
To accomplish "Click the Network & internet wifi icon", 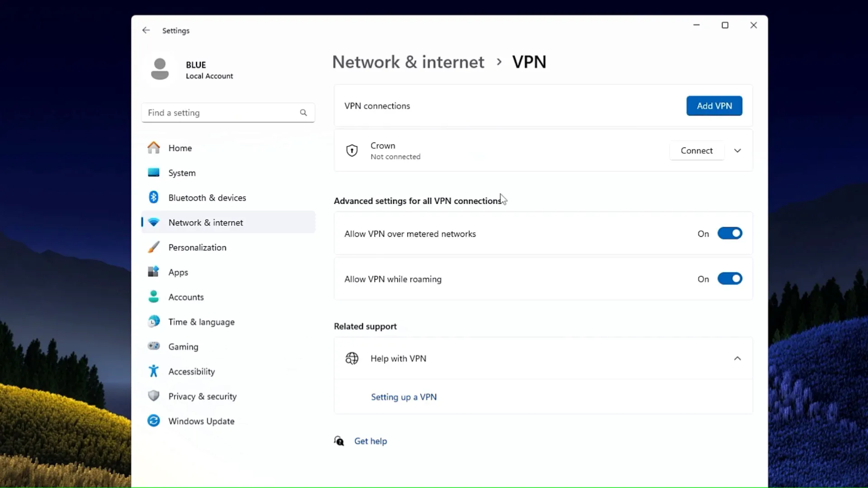I will coord(154,222).
